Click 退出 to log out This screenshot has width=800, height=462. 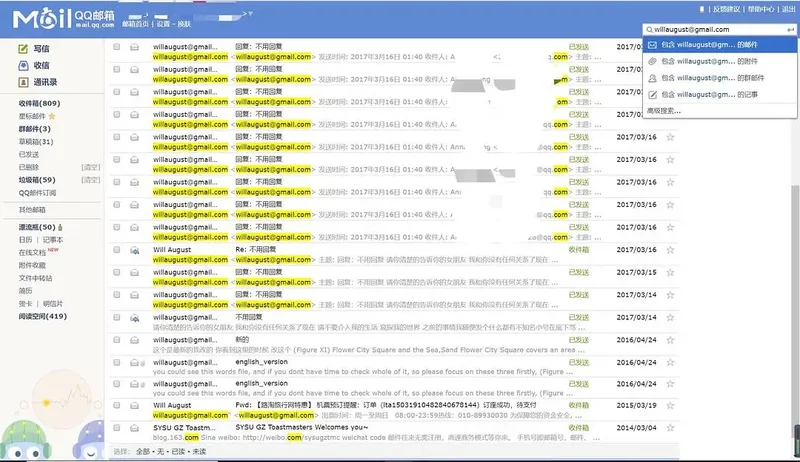pos(789,9)
